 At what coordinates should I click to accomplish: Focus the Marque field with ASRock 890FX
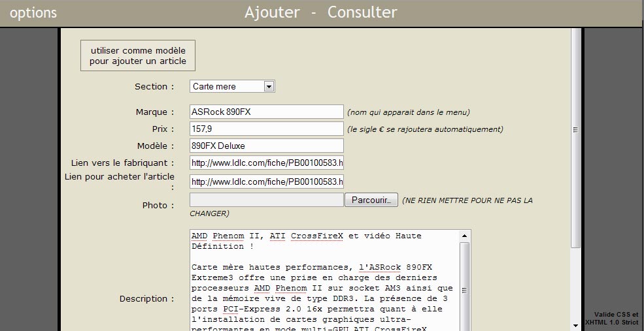pyautogui.click(x=266, y=112)
